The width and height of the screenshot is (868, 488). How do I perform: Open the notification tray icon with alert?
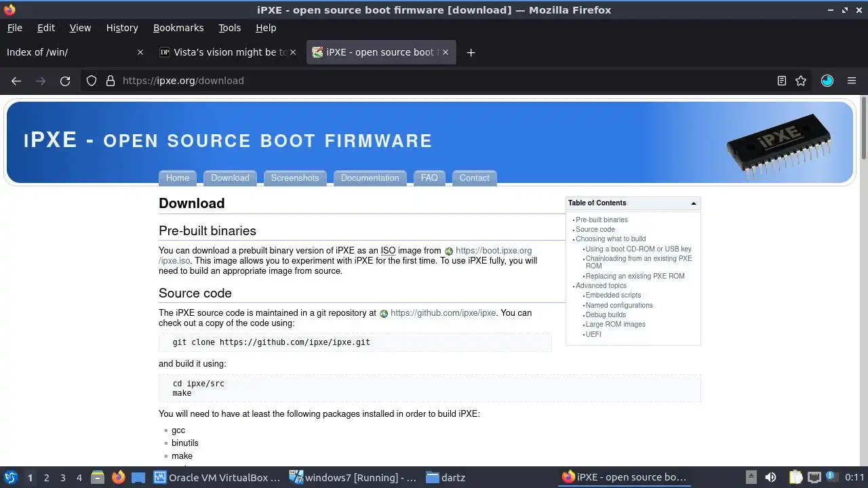pyautogui.click(x=831, y=477)
